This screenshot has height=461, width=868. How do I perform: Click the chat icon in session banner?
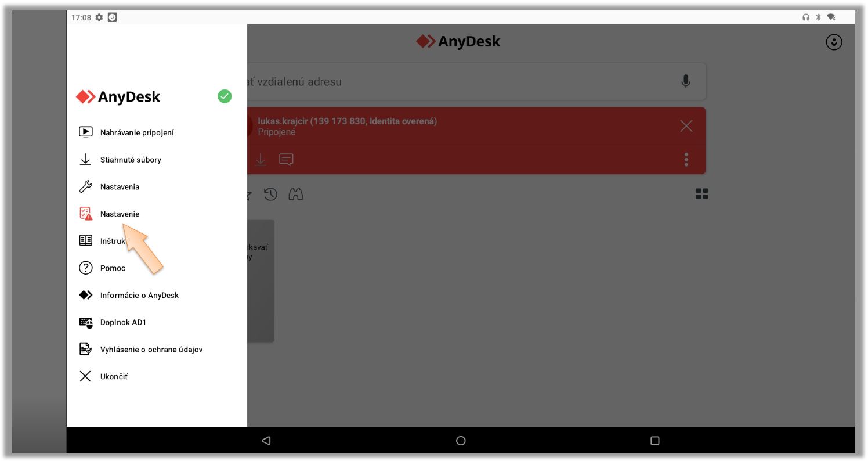(x=286, y=160)
